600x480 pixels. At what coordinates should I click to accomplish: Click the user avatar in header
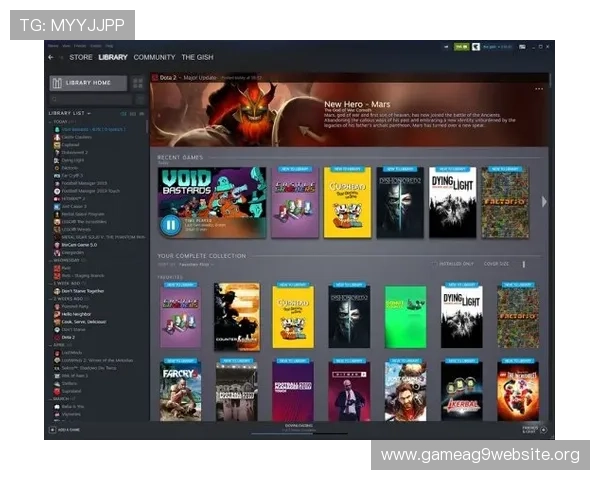tap(476, 46)
